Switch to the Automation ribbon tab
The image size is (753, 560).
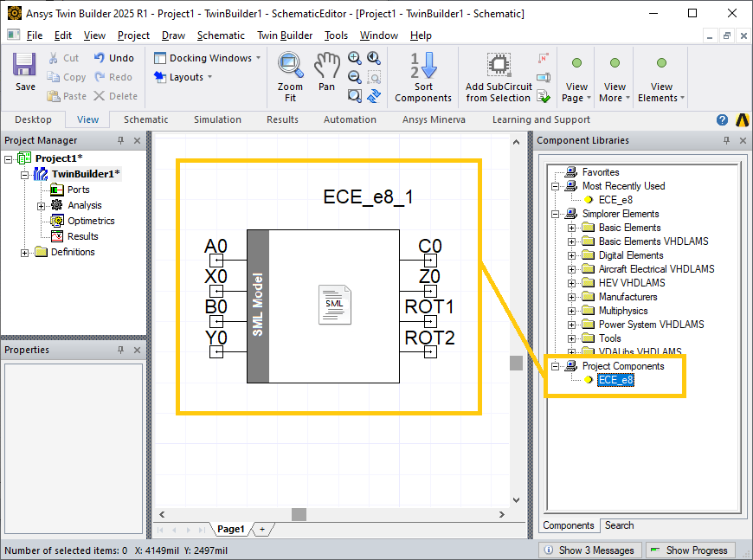click(x=350, y=119)
